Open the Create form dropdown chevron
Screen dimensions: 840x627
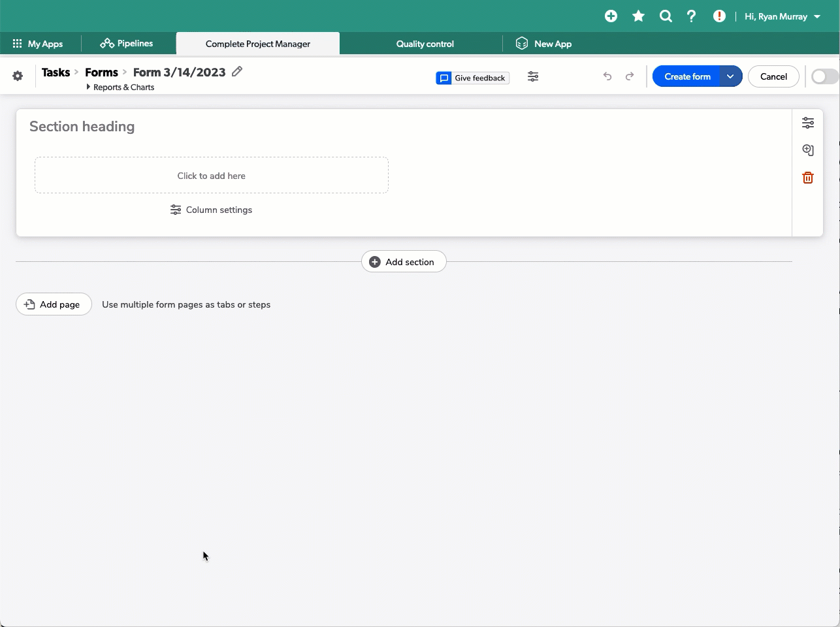731,76
